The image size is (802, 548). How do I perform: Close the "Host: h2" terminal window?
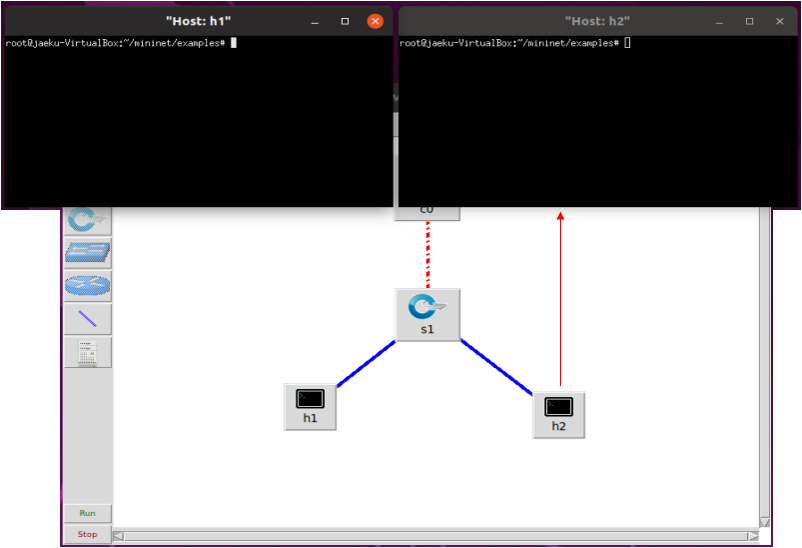coord(779,21)
